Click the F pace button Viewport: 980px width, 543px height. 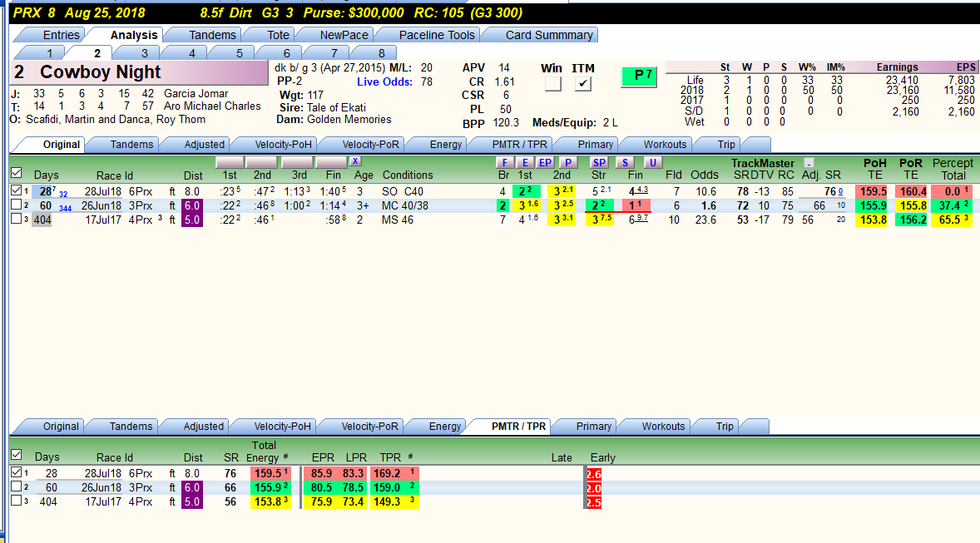click(504, 162)
